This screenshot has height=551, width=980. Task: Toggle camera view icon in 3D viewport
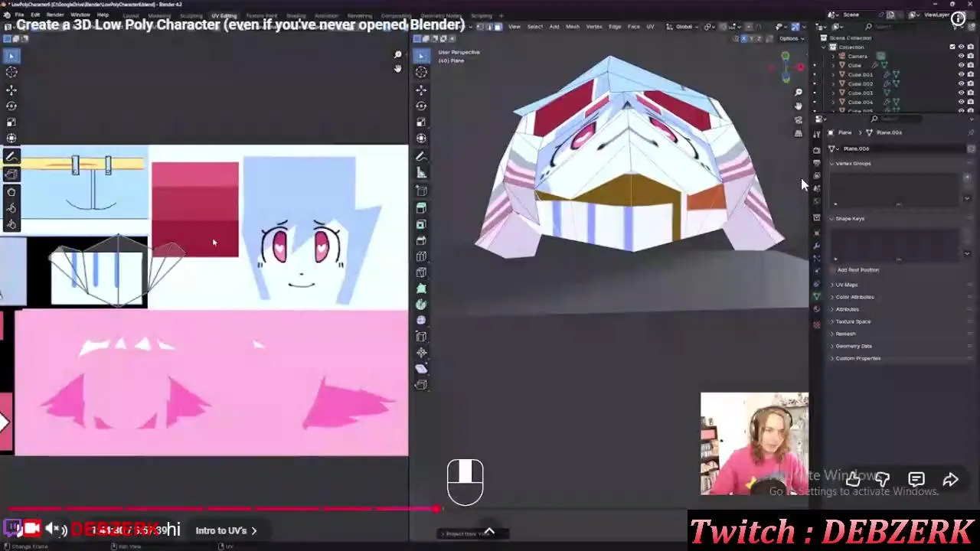tap(799, 120)
